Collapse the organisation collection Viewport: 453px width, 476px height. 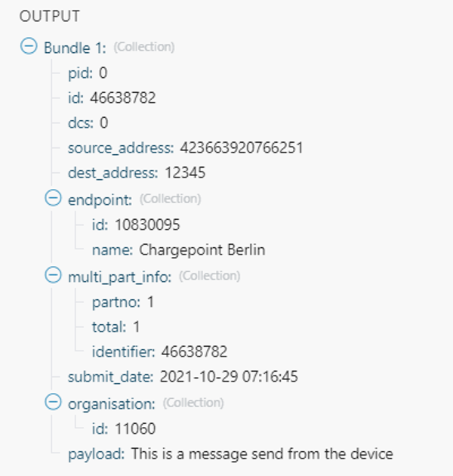point(53,403)
